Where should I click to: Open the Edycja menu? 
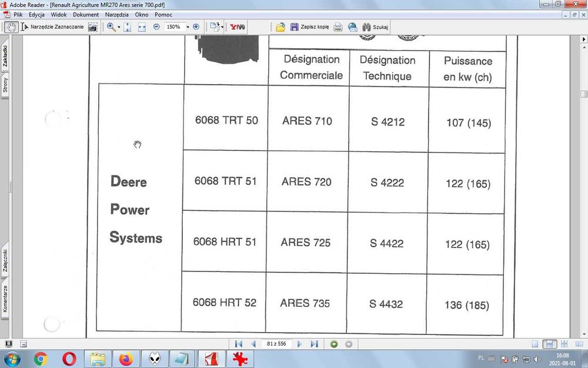coord(36,15)
